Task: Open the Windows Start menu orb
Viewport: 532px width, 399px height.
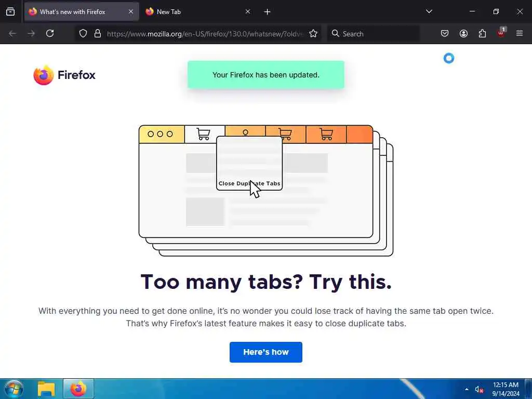Action: [x=14, y=389]
